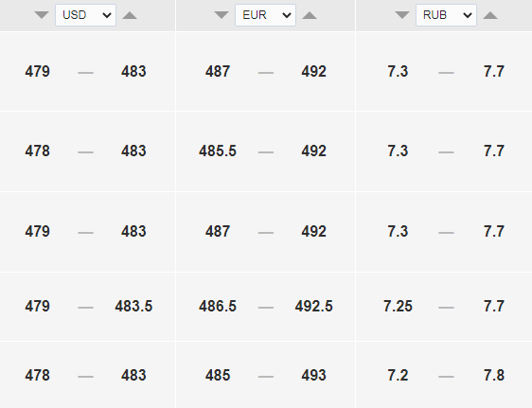Sort RUB column descending with down arrow
The image size is (532, 408).
click(x=402, y=15)
